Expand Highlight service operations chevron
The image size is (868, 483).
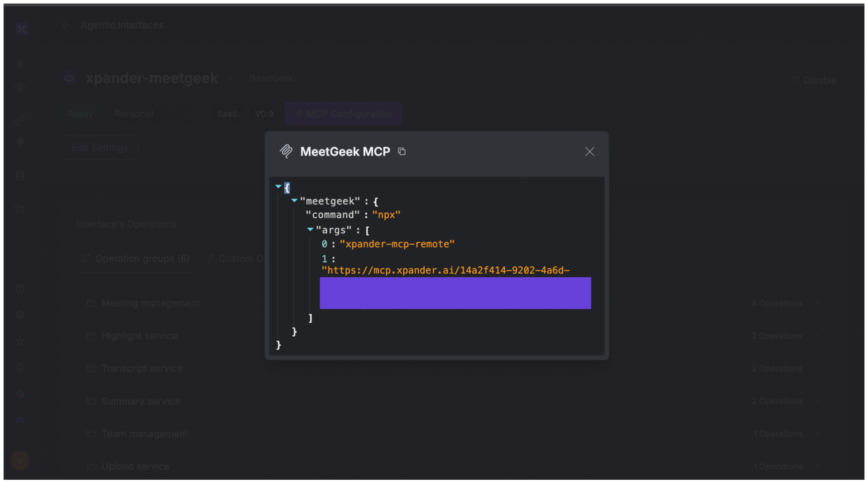point(817,336)
